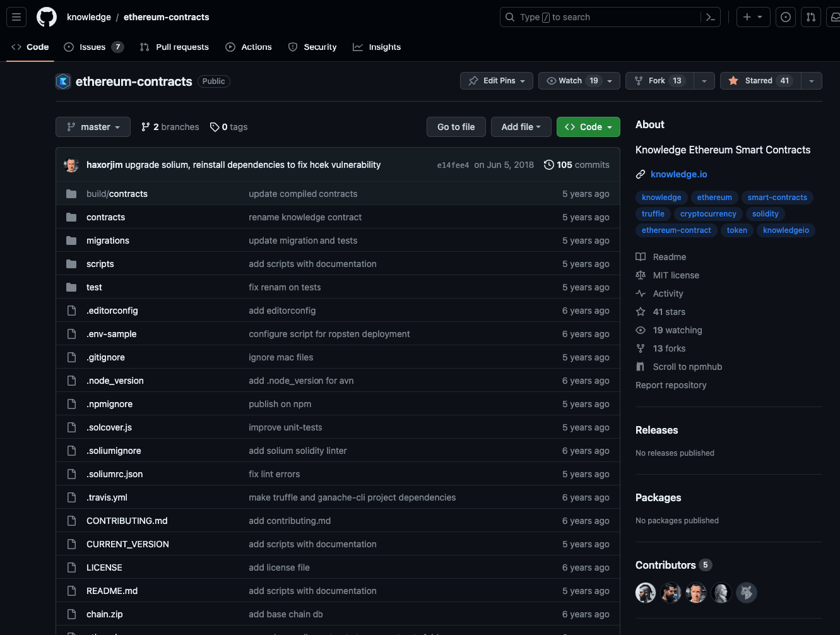Open the pull requests icon in header
This screenshot has width=840, height=635.
tap(811, 17)
